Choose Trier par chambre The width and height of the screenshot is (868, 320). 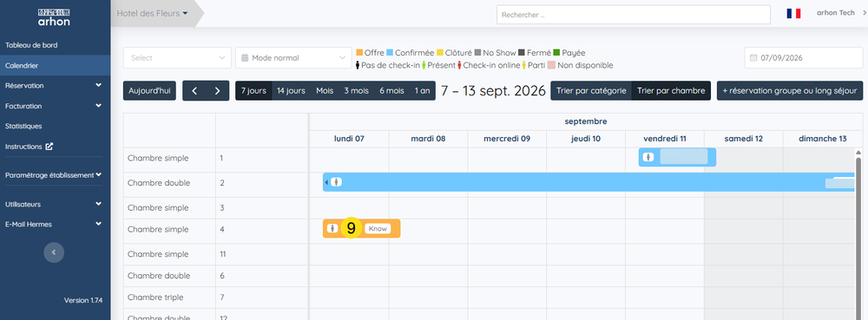tap(671, 91)
